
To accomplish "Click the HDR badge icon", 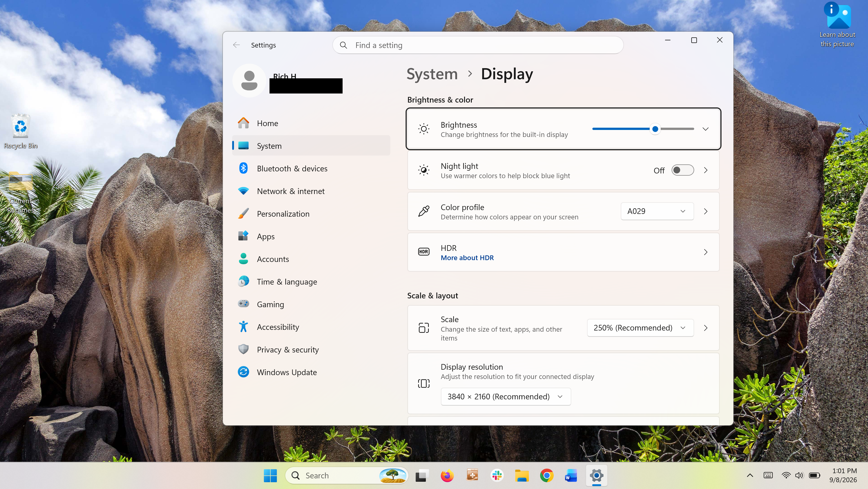I will pos(424,252).
